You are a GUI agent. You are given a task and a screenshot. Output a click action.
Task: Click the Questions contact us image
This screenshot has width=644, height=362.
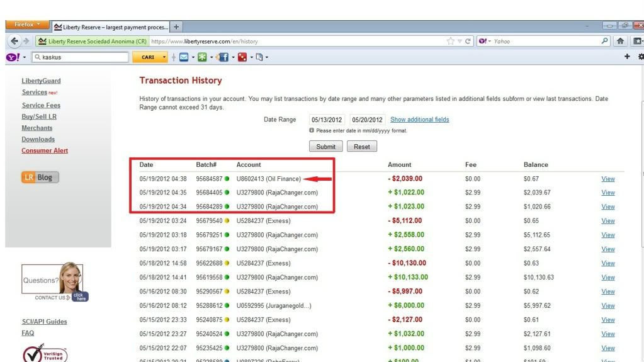(x=55, y=282)
